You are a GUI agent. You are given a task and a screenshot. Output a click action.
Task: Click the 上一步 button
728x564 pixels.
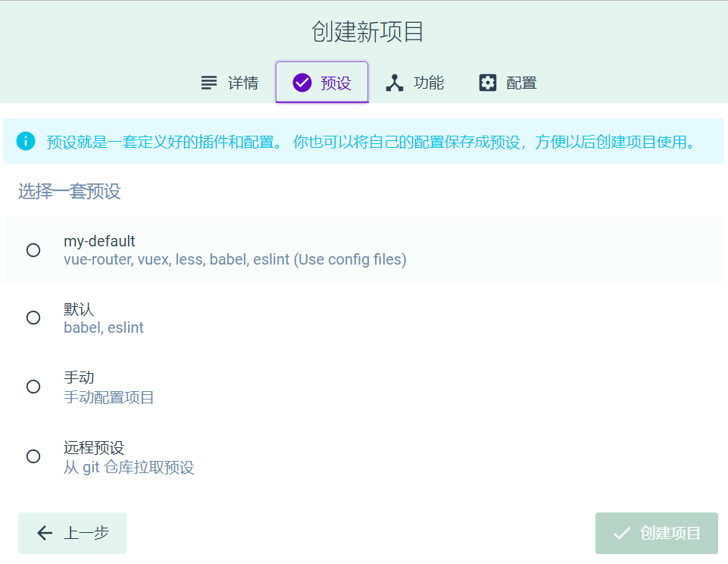72,533
